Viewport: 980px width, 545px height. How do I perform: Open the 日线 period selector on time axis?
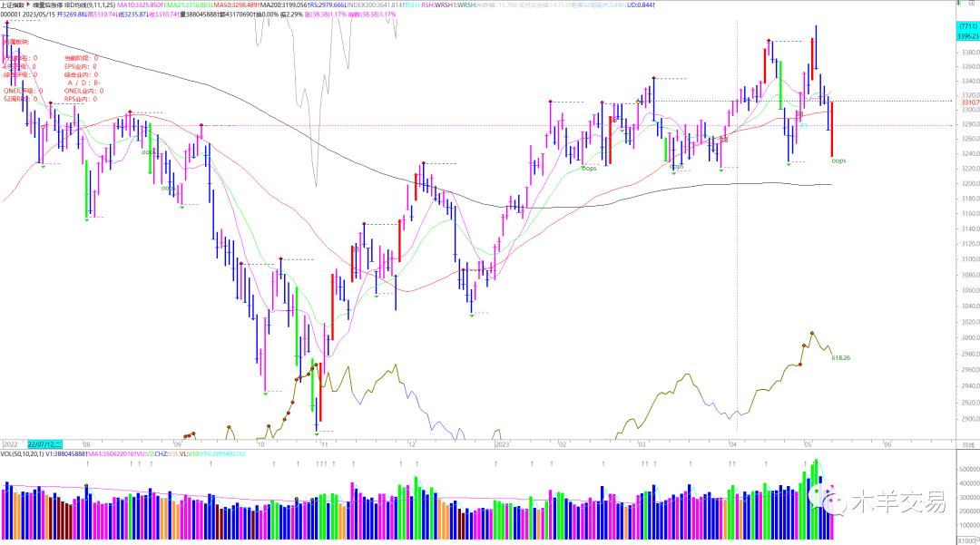pyautogui.click(x=968, y=444)
